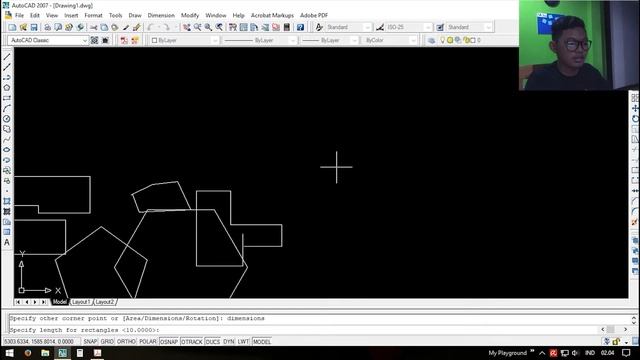Viewport: 640px width, 360px height.
Task: Click the Windows Start button
Action: pos(9,353)
